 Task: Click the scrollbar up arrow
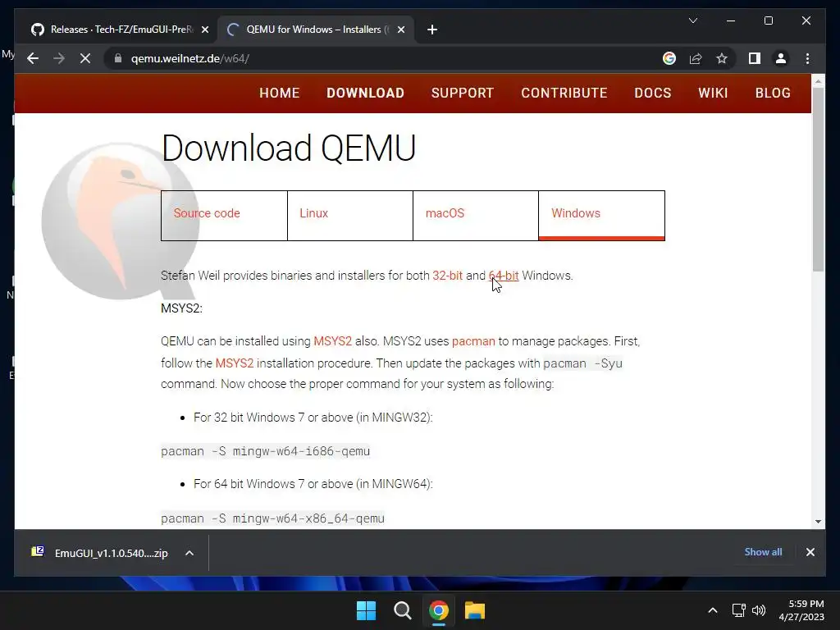point(818,81)
